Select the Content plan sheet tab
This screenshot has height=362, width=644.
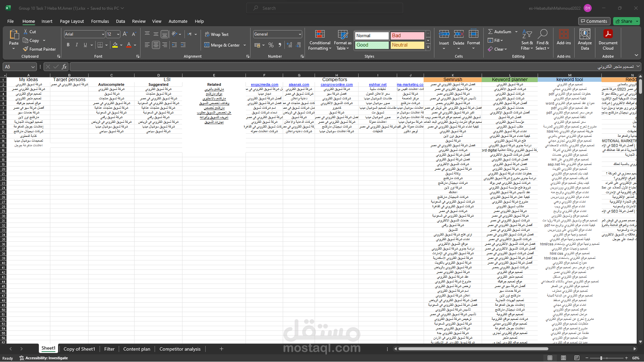[137, 349]
